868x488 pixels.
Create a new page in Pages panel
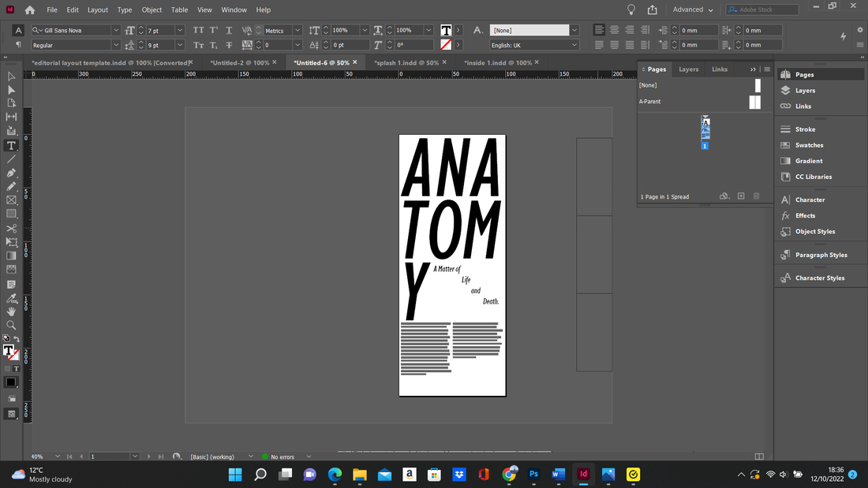pyautogui.click(x=741, y=196)
